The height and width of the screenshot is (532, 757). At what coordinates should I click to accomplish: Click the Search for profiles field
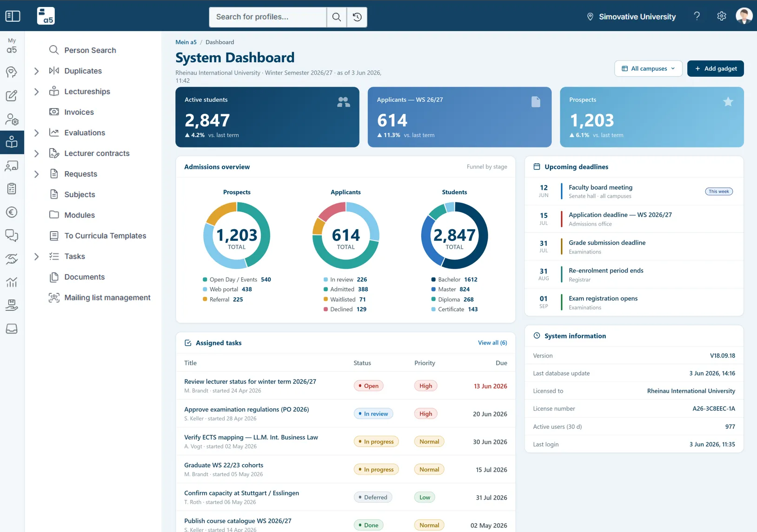(268, 17)
